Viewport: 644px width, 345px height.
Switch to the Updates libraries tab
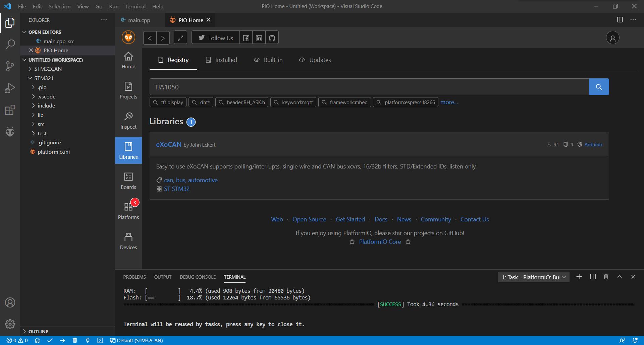tap(315, 60)
